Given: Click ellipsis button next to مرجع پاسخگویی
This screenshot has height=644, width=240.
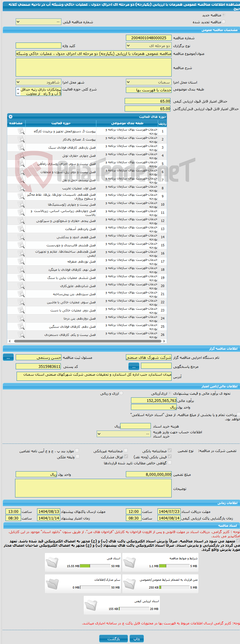Looking at the screenshot, I should (x=134, y=366).
